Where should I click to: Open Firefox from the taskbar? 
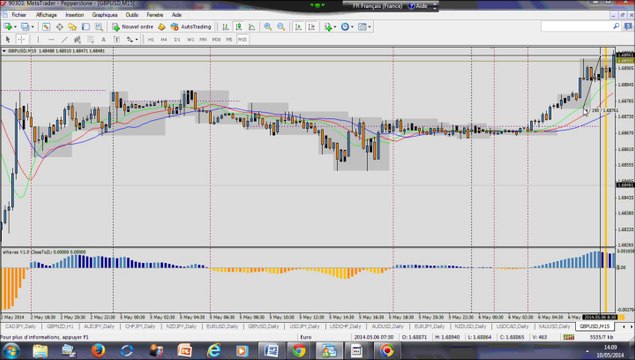pos(98,351)
